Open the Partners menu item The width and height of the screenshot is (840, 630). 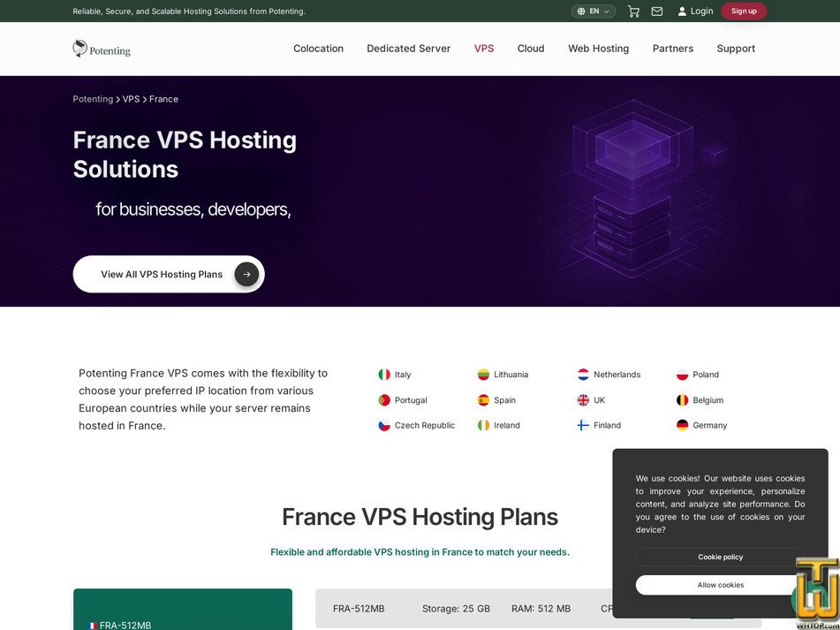[x=673, y=49]
